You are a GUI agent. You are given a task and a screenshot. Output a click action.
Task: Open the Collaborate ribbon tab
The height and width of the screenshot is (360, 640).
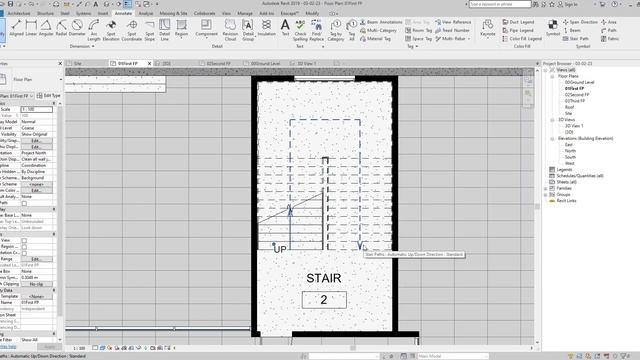[204, 13]
